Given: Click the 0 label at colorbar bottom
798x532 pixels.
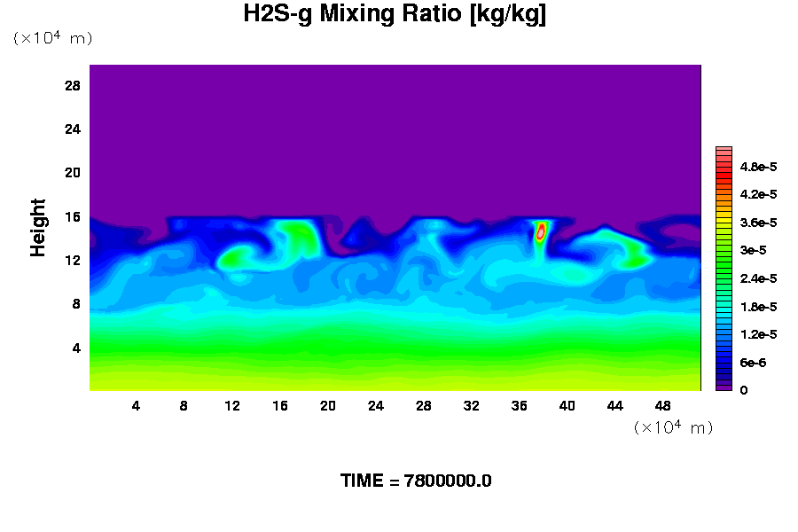Looking at the screenshot, I should point(744,390).
